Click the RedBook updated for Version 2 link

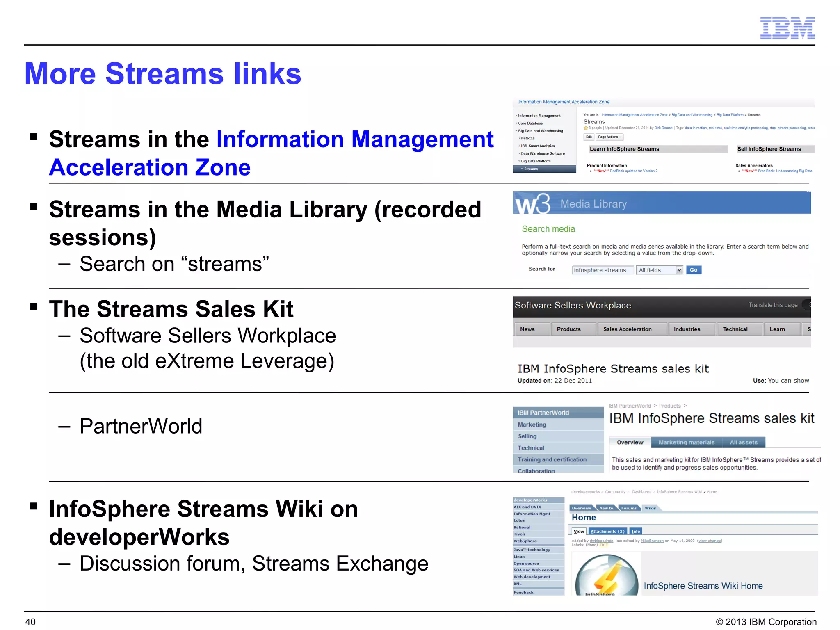[633, 171]
